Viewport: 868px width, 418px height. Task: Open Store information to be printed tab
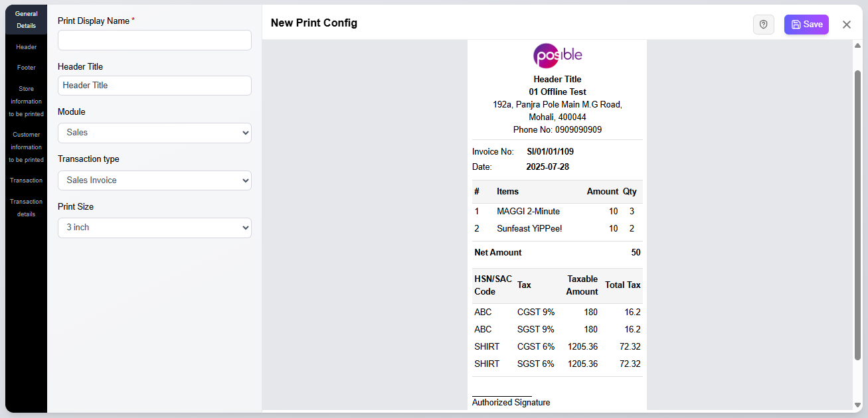coord(26,101)
